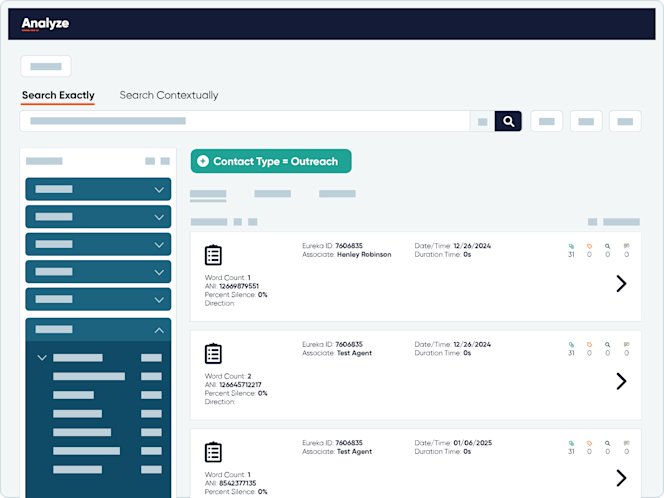Open clipboard icon of ANI 126645712217 record
The height and width of the screenshot is (498, 664).
213,354
